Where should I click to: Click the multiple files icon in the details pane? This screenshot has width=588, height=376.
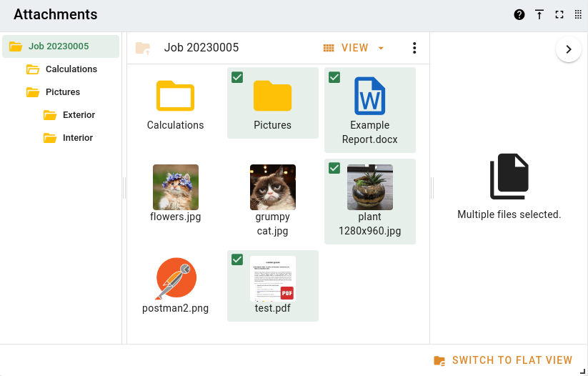509,177
